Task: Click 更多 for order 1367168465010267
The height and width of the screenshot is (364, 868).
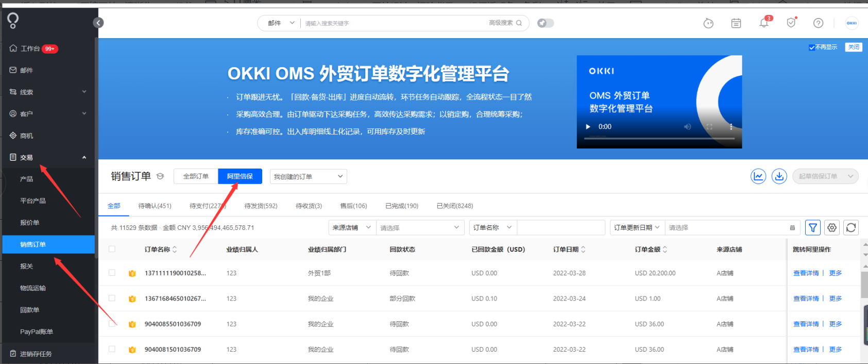Action: tap(836, 299)
